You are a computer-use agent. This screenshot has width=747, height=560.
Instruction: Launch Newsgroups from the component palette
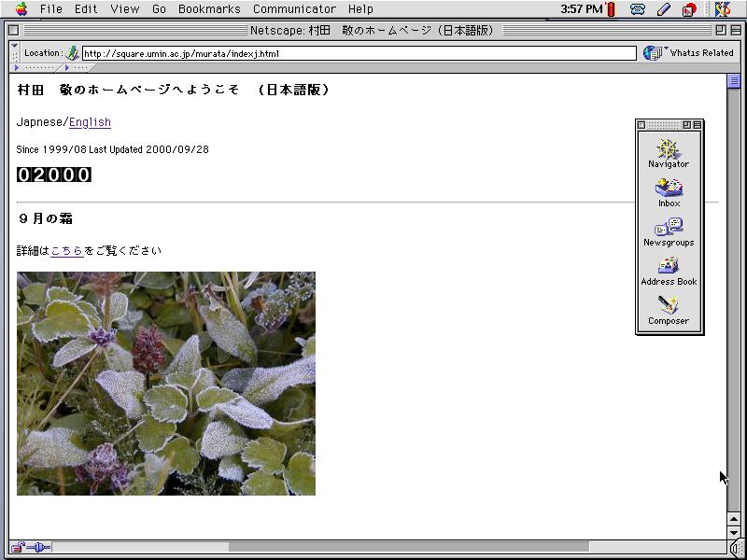coord(669,231)
